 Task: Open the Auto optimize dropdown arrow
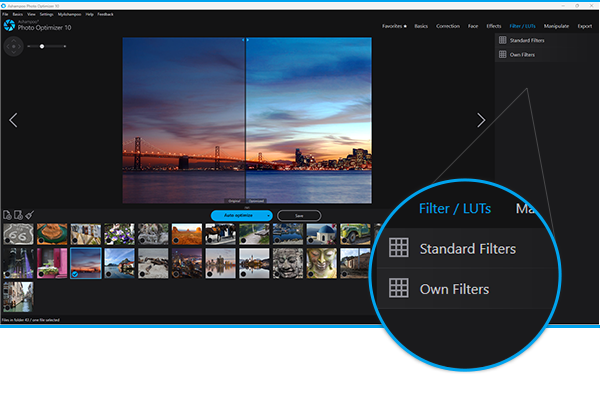267,215
